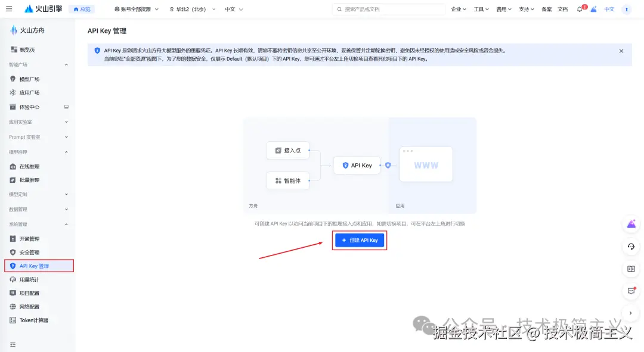Expand 应用实验室 section
Screen dimensions: 644x352
(x=39, y=122)
